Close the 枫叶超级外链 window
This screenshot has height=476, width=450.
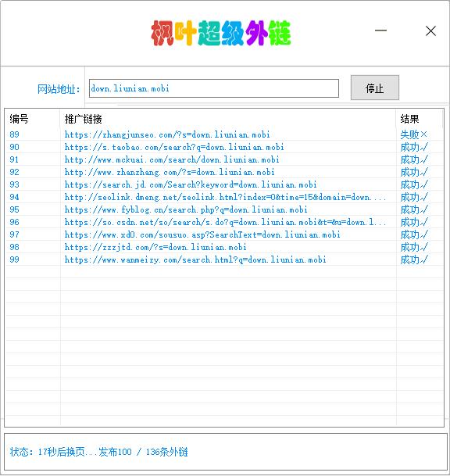(x=430, y=30)
